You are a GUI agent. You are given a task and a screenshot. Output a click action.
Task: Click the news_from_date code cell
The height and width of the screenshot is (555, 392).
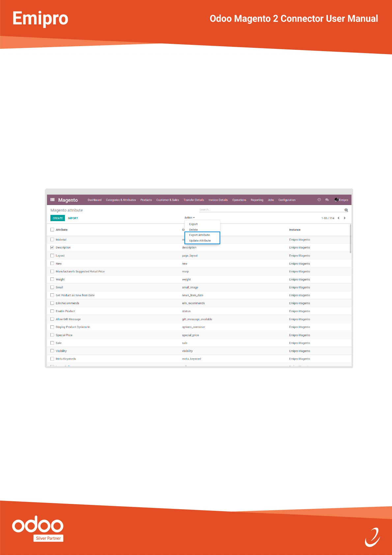pos(192,295)
